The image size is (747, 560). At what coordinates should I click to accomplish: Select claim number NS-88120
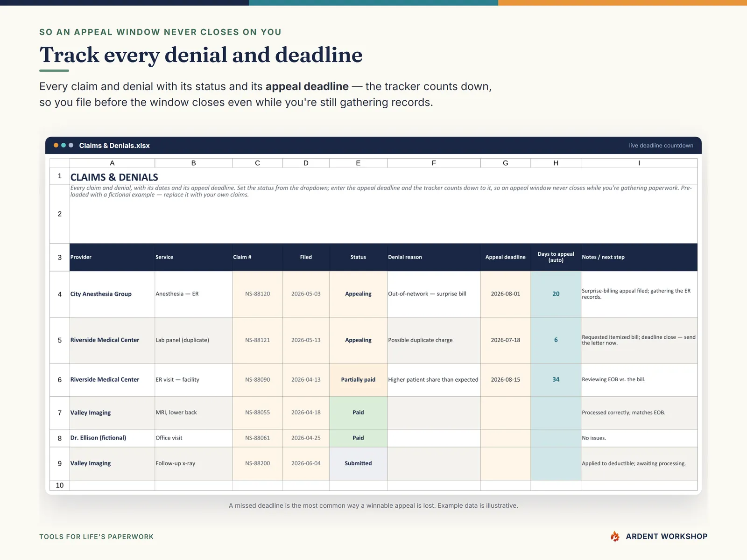[x=258, y=294]
